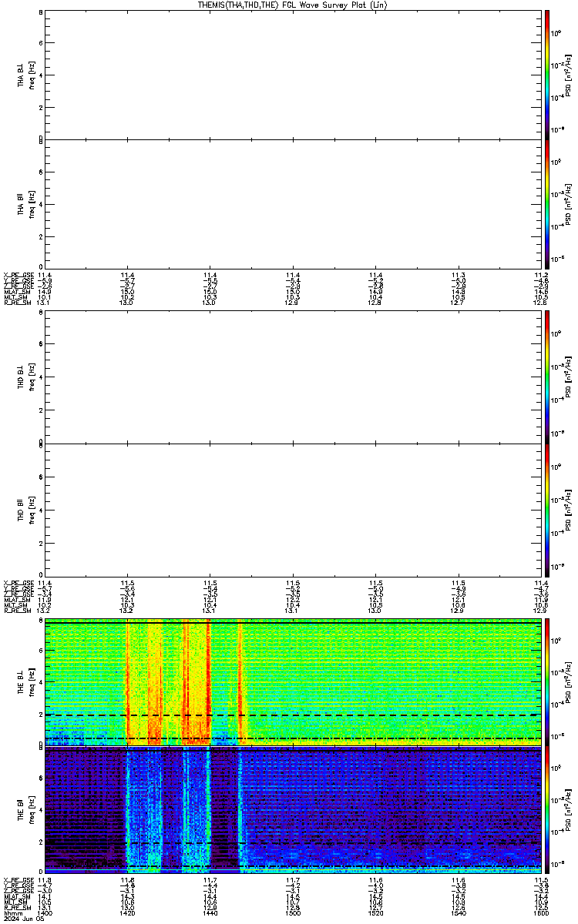Click the hhmm axis label
This screenshot has width=578, height=924.
12,913
